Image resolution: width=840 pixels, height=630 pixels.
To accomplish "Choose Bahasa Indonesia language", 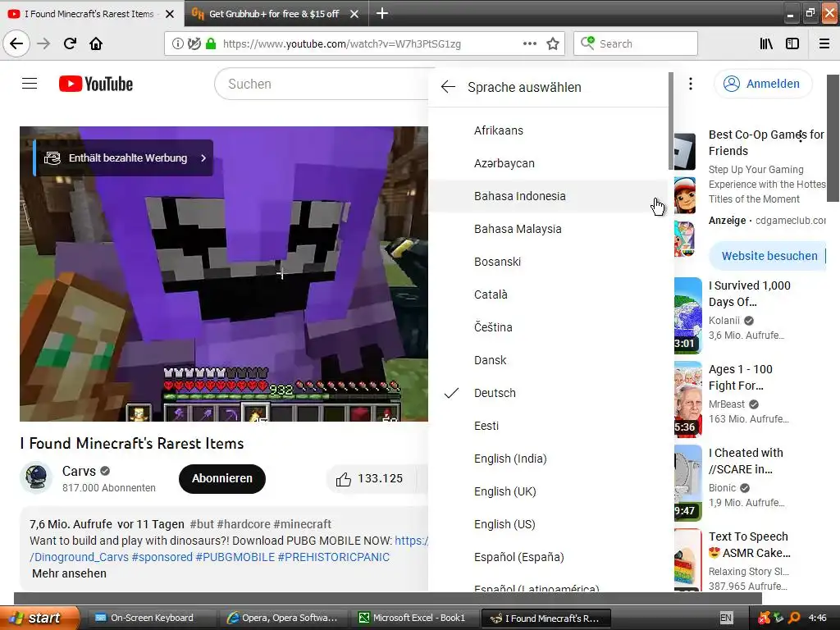I will (x=548, y=196).
